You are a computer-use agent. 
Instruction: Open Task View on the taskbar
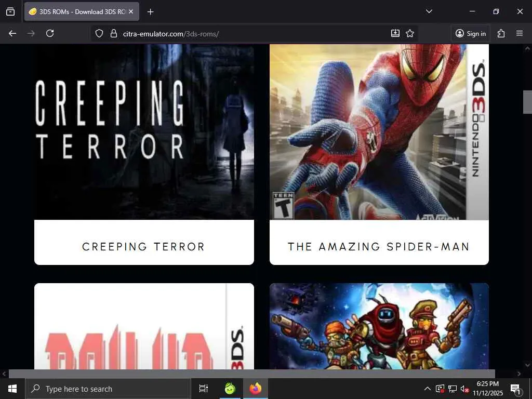pos(204,389)
